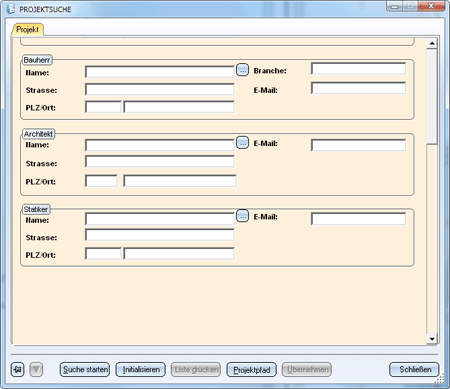Focus the Architekt Ort field
This screenshot has width=450, height=389.
pyautogui.click(x=180, y=181)
